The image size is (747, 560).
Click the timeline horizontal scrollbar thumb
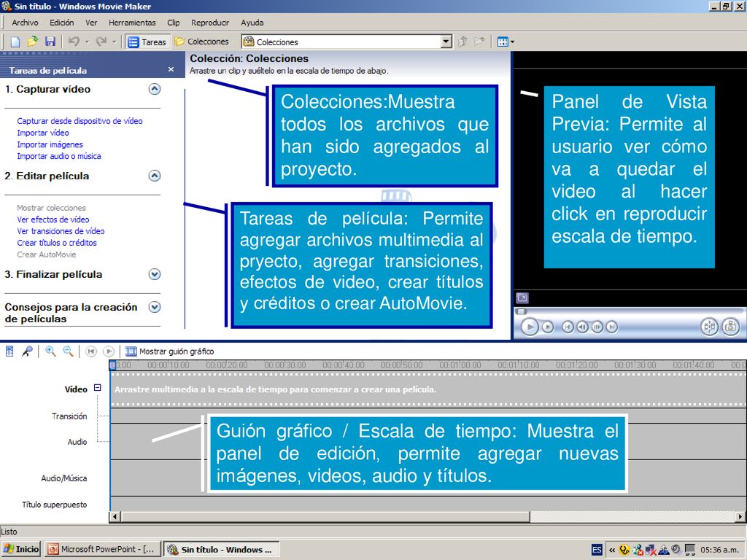click(325, 516)
